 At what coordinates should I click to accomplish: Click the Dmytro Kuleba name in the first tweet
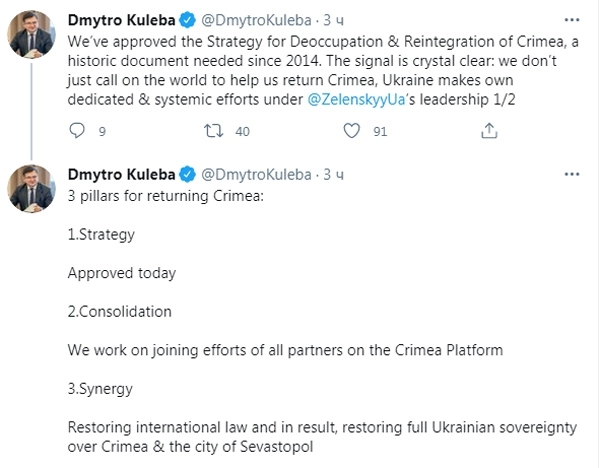point(121,19)
